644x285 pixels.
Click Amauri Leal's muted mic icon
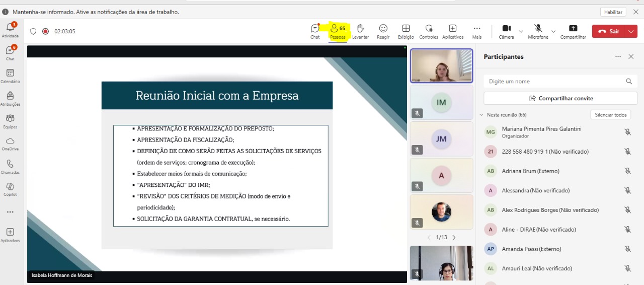click(628, 268)
